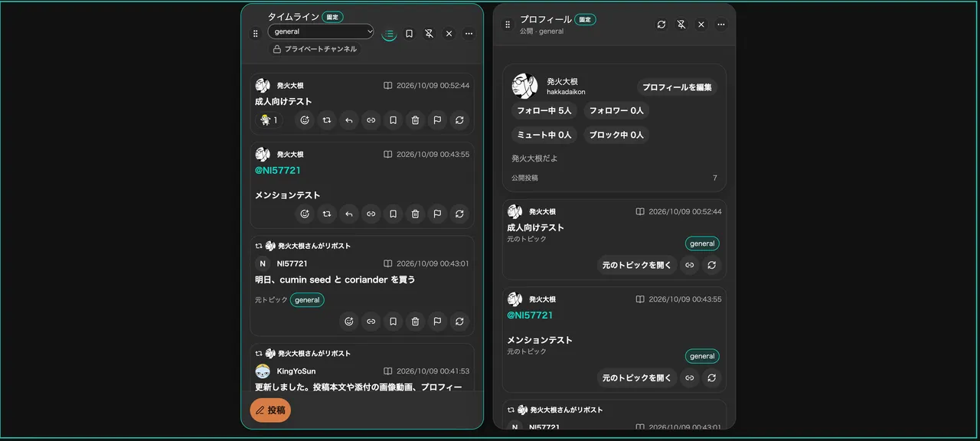
Task: Refresh メンションテスト post in Profile
Action: pos(712,377)
